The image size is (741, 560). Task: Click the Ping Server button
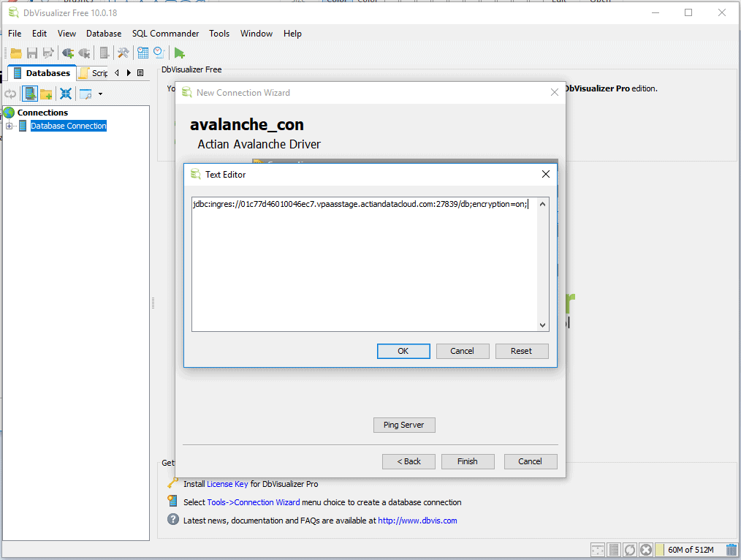pyautogui.click(x=403, y=425)
